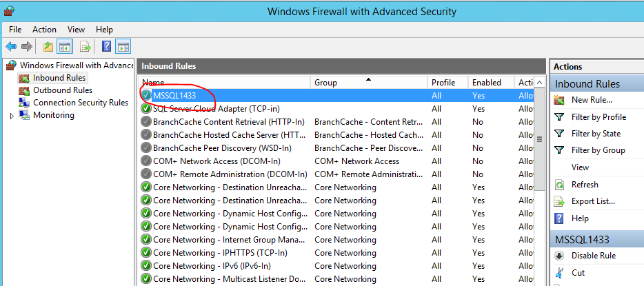Toggle the console tree pane icon
This screenshot has height=286, width=644.
[65, 47]
